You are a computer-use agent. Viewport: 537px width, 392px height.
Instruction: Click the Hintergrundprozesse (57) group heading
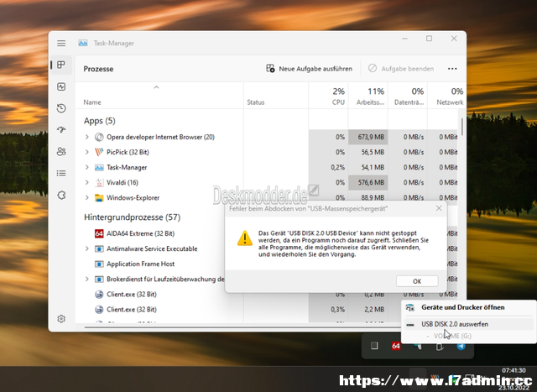pyautogui.click(x=133, y=217)
